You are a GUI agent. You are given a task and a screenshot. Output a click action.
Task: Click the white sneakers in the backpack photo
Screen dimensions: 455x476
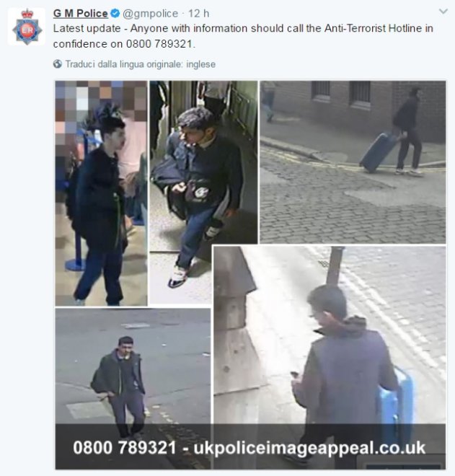click(x=178, y=277)
